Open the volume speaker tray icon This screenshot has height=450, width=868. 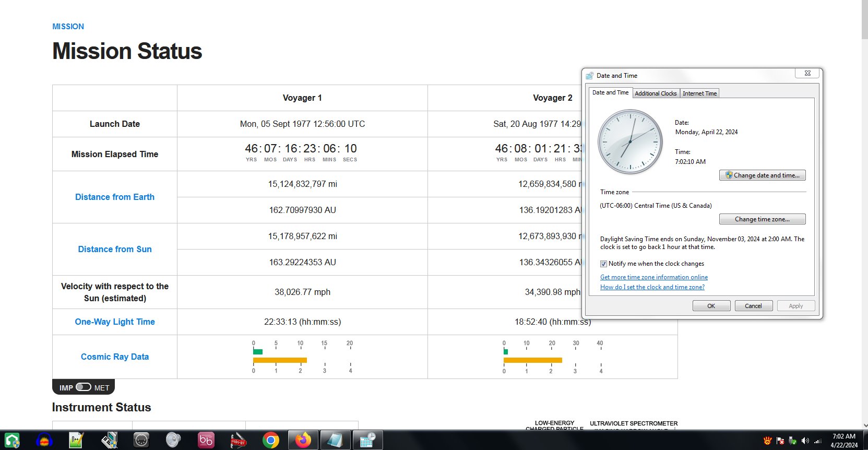click(x=805, y=441)
